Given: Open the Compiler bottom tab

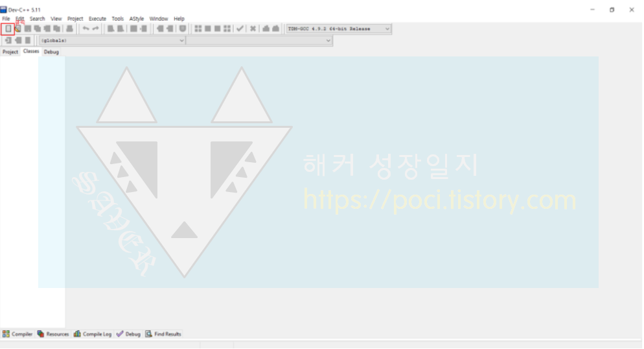Looking at the screenshot, I should point(17,334).
